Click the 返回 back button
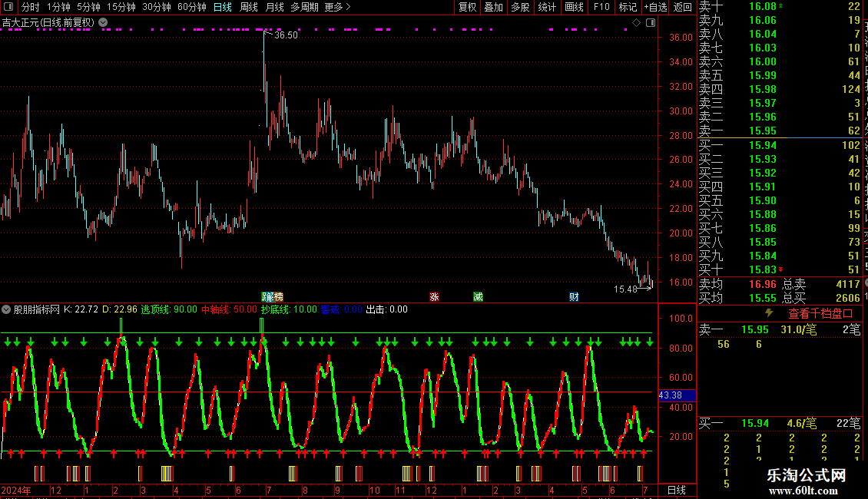Screen dimensions: 868x499 683,7
